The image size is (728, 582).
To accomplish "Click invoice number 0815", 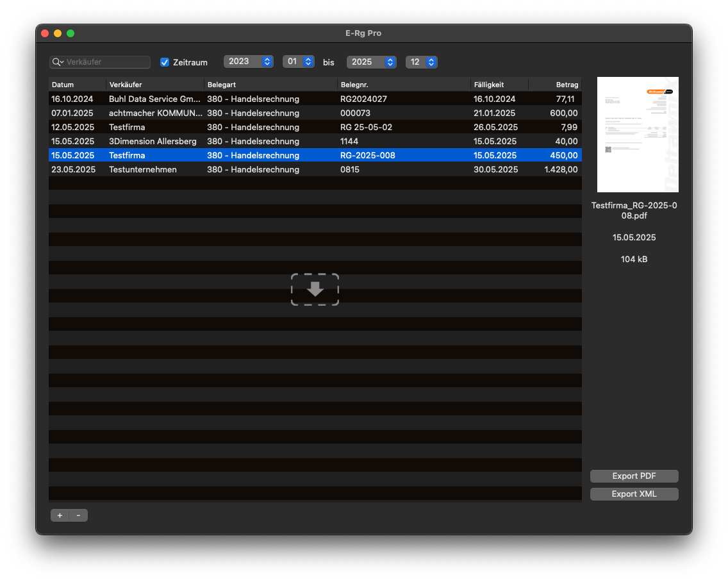I will click(x=350, y=170).
